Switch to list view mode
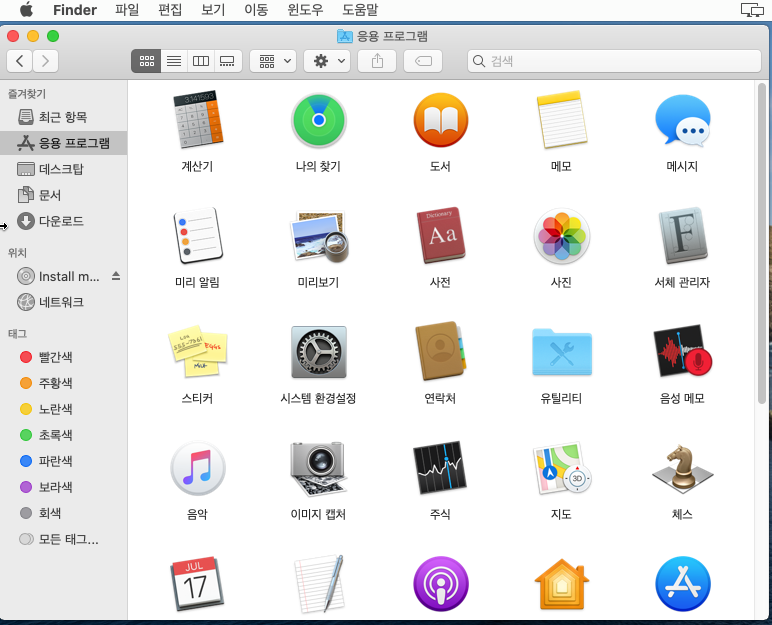 point(174,61)
